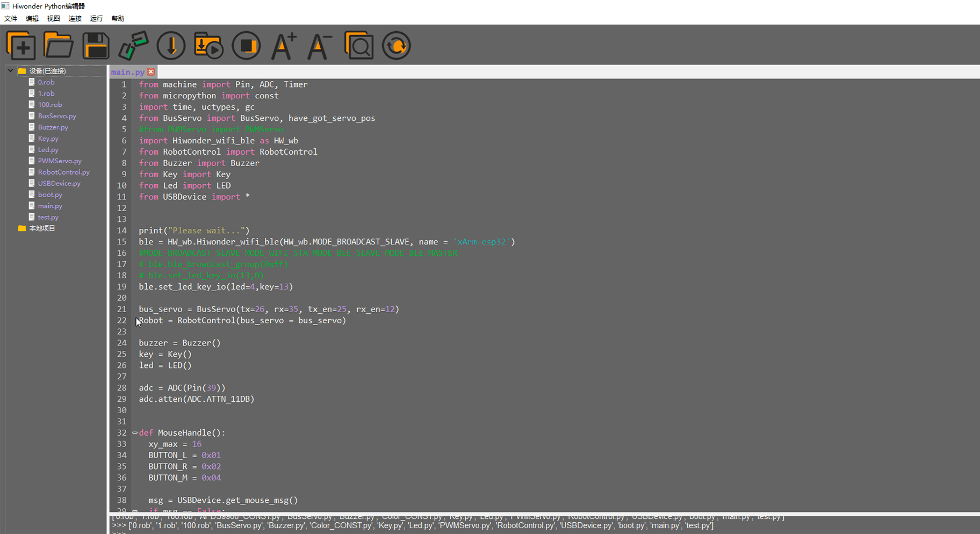The image size is (980, 534).
Task: Select test.py in device tree
Action: [x=48, y=218]
